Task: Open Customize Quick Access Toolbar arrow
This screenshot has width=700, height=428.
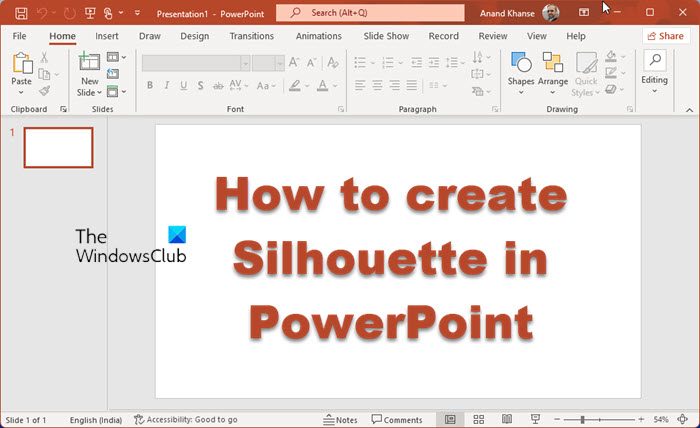Action: [x=138, y=13]
